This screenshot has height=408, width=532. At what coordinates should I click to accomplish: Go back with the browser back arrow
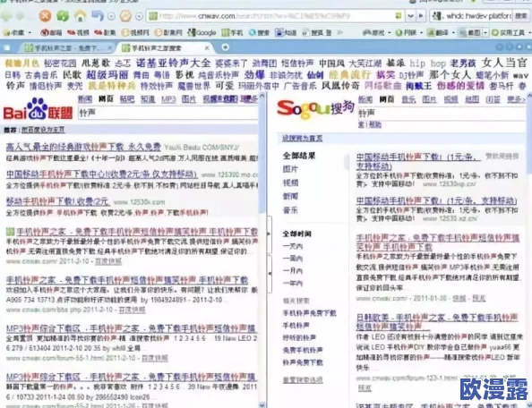(6, 15)
